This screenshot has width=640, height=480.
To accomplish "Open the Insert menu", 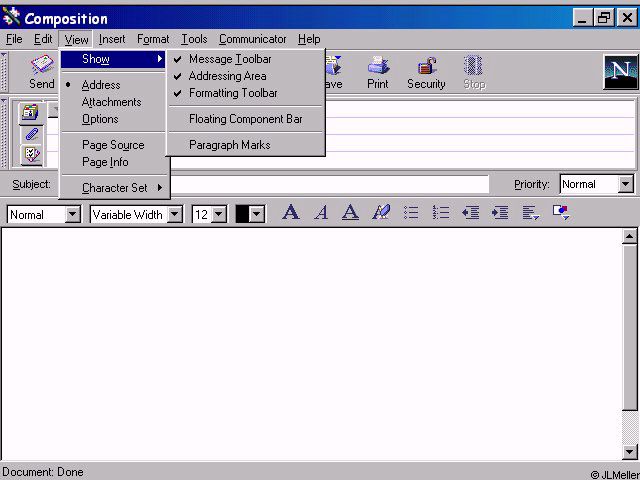I will tap(112, 39).
